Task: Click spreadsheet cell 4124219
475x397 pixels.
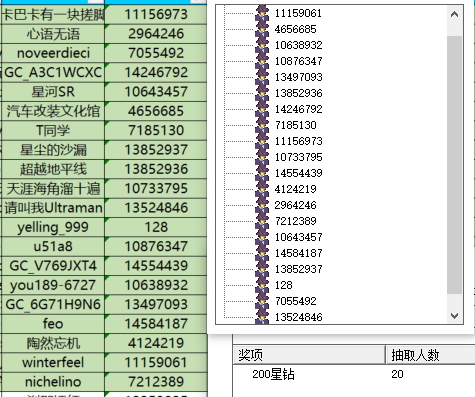Action: [156, 343]
